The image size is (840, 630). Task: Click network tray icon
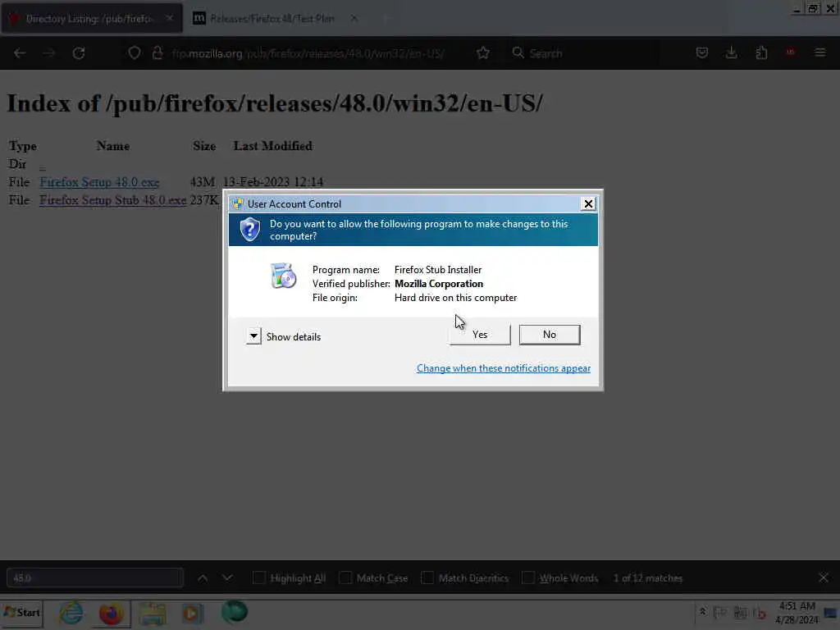[x=741, y=613]
